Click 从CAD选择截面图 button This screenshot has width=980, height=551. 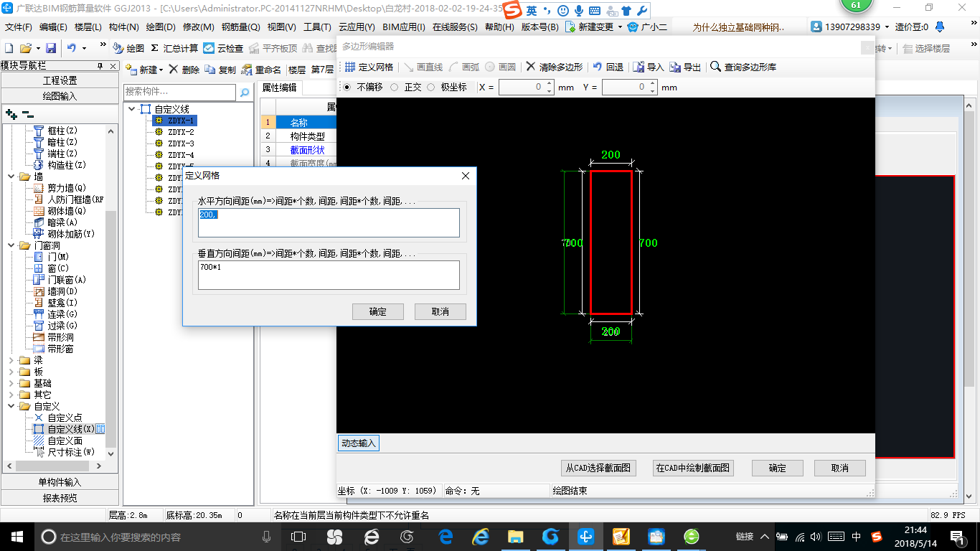[598, 468]
